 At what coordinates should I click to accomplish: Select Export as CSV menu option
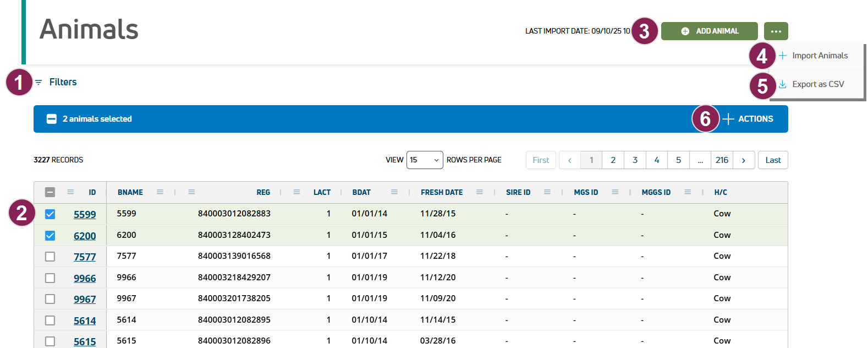click(x=817, y=84)
